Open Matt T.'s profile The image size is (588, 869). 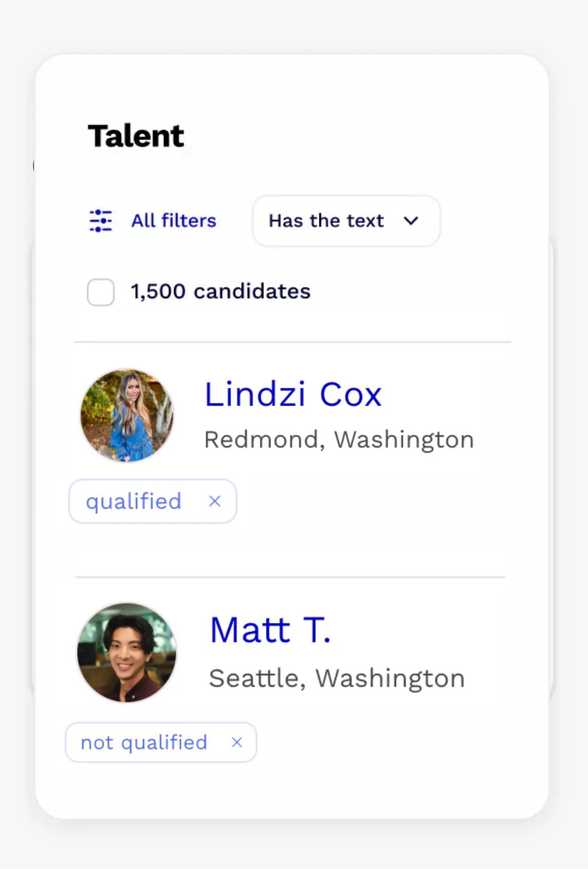coord(271,629)
